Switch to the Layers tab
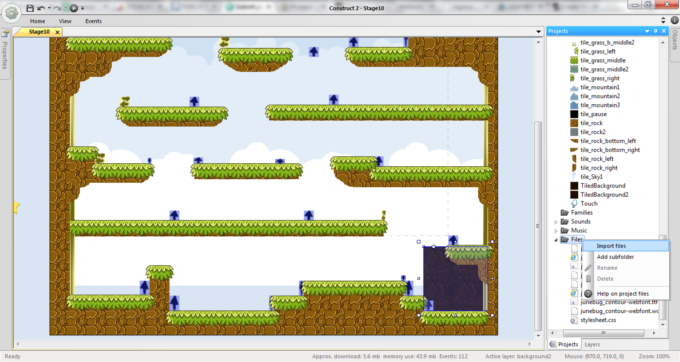Image resolution: width=680 pixels, height=362 pixels. click(592, 344)
